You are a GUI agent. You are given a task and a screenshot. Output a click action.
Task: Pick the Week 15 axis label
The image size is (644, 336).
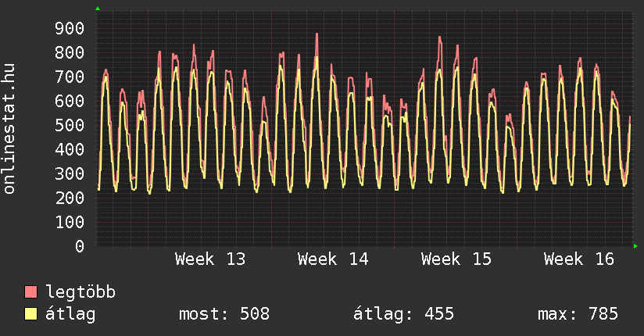point(456,259)
